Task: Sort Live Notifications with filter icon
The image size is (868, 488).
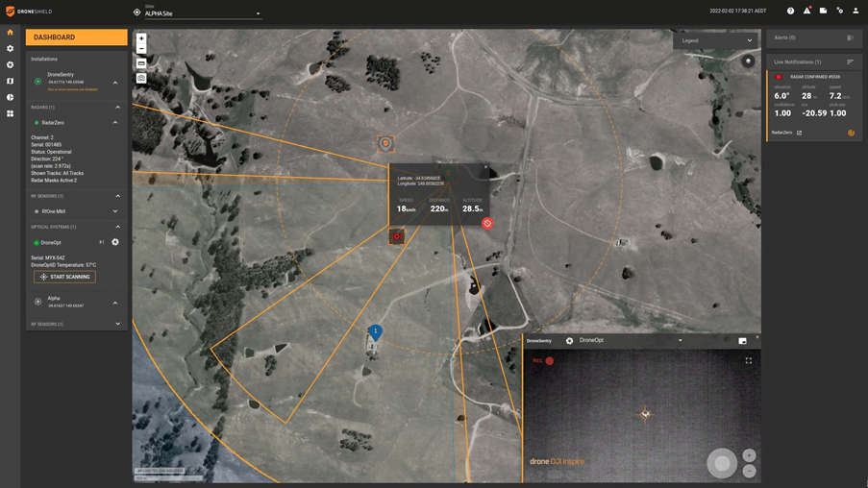Action: pyautogui.click(x=850, y=62)
